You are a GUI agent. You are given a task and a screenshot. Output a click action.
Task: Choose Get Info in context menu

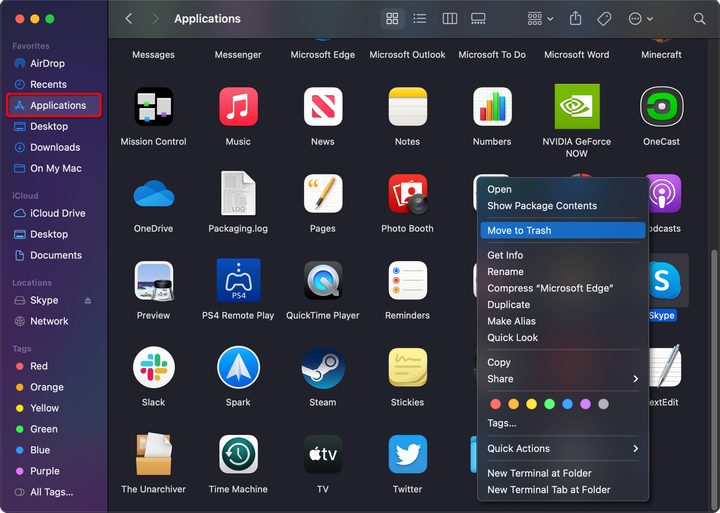(562, 255)
